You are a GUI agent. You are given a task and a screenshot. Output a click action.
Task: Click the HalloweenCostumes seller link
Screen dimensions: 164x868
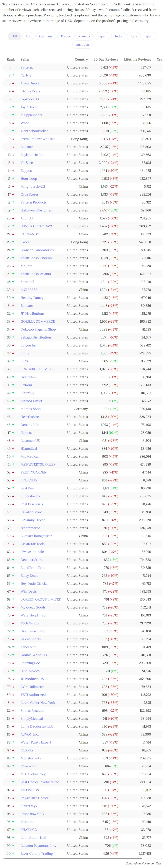coord(36,210)
